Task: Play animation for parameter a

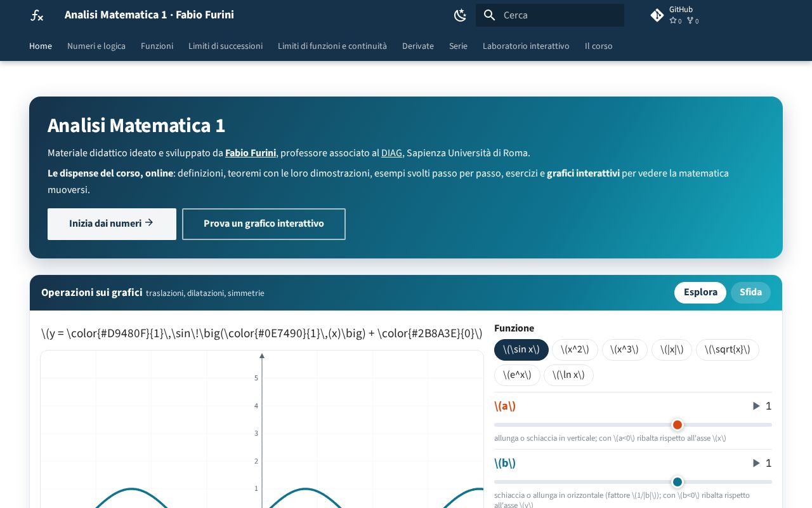Action: [756, 406]
